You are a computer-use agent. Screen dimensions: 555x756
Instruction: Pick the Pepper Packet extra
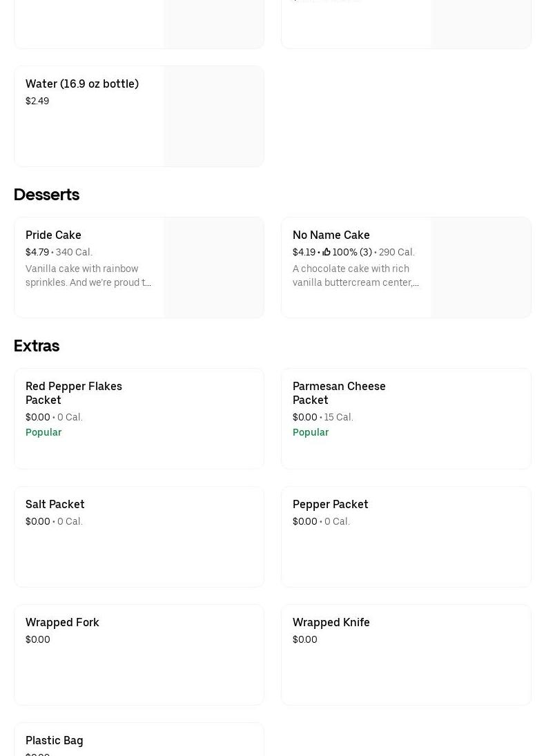coord(331,505)
